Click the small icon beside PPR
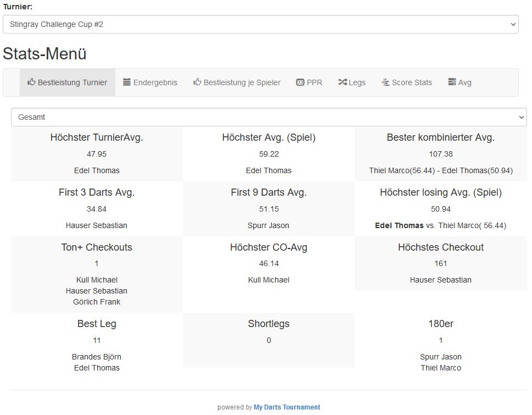This screenshot has height=415, width=532. tap(300, 82)
